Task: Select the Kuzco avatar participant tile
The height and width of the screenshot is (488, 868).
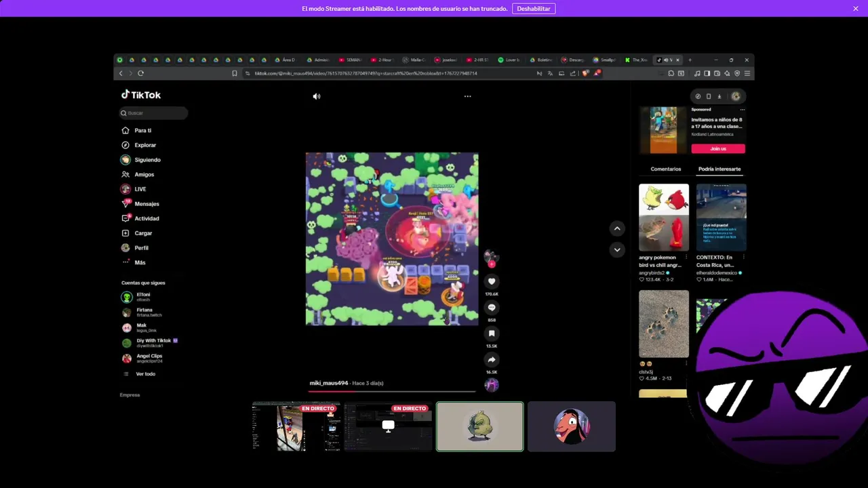Action: coord(572,426)
